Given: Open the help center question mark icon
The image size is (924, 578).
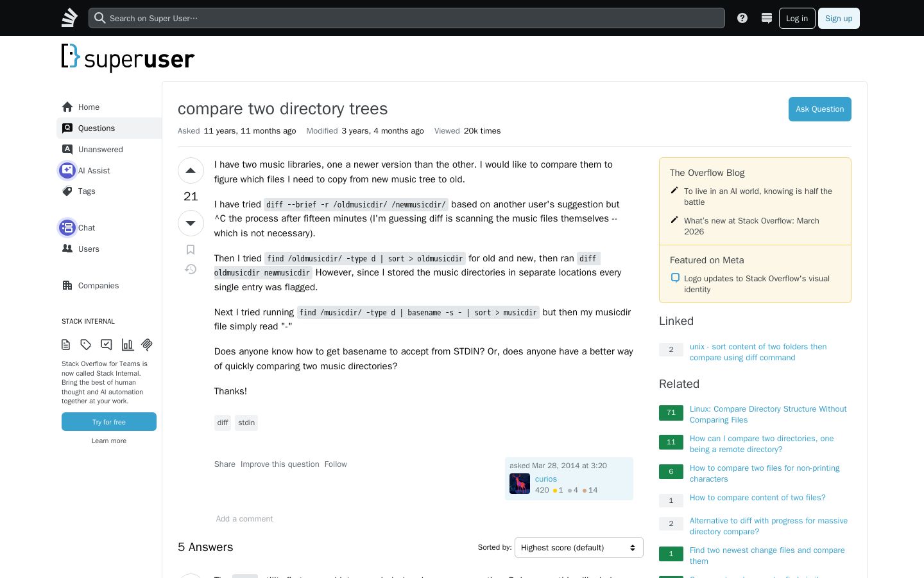Looking at the screenshot, I should click(742, 18).
